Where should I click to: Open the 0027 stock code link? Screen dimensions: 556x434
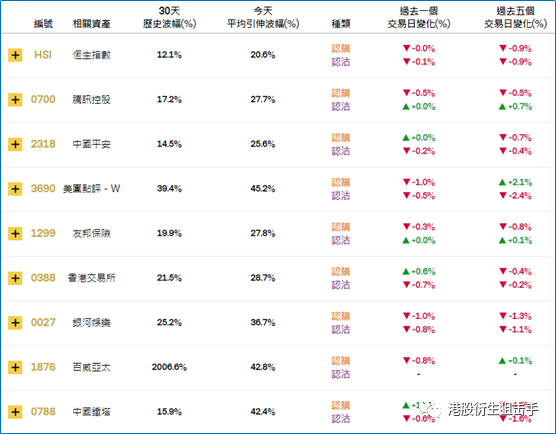pyautogui.click(x=43, y=322)
